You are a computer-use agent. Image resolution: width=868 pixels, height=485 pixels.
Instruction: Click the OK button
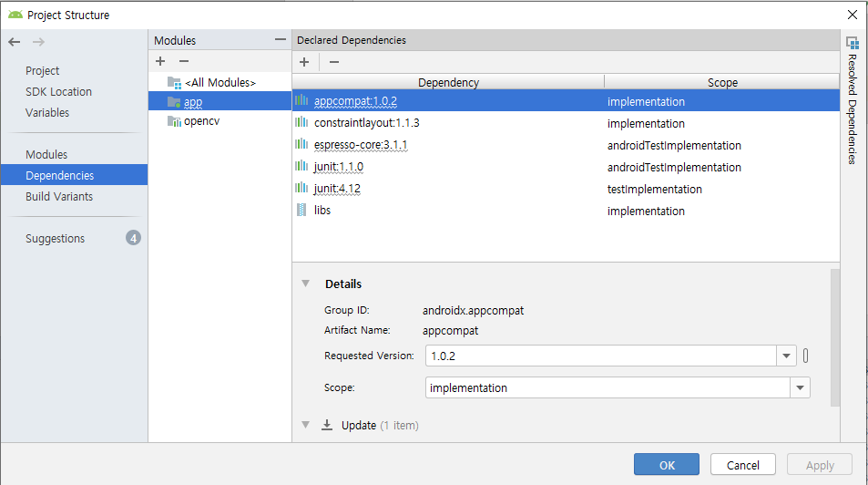point(667,465)
